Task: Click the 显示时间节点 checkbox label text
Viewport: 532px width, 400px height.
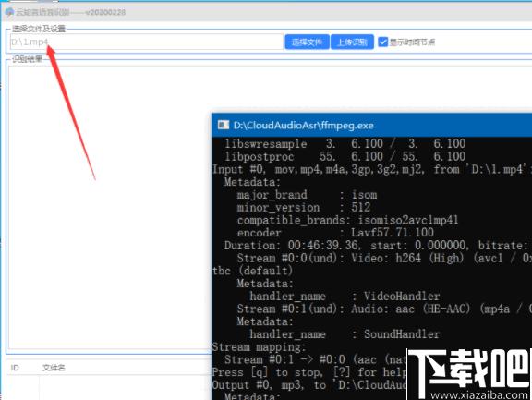Action: pyautogui.click(x=412, y=42)
